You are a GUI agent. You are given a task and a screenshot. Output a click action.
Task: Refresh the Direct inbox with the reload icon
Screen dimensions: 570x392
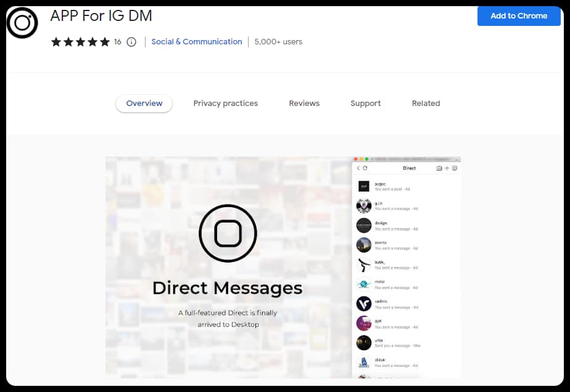click(x=365, y=168)
